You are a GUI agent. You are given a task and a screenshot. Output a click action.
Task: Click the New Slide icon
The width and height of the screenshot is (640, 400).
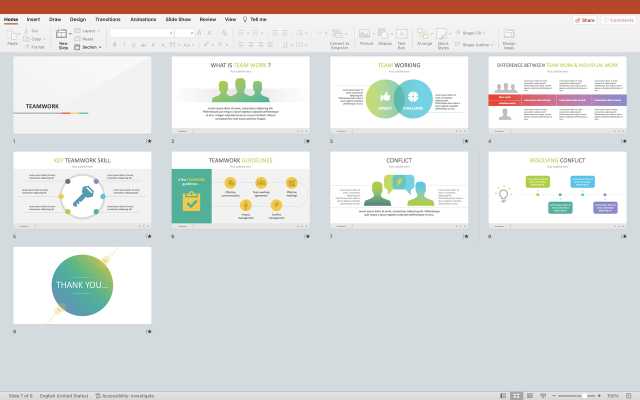pos(64,35)
